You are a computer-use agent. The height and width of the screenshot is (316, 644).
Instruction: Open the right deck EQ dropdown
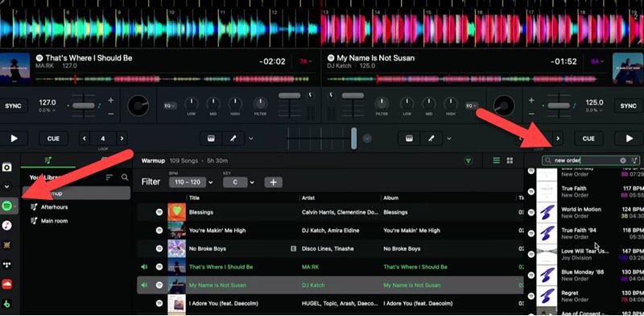[x=472, y=106]
